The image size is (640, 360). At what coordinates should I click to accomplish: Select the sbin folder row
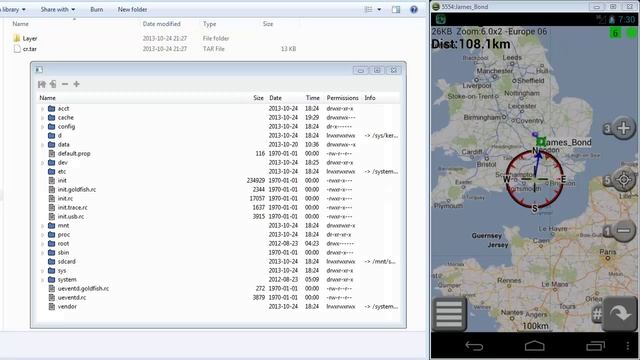219,253
